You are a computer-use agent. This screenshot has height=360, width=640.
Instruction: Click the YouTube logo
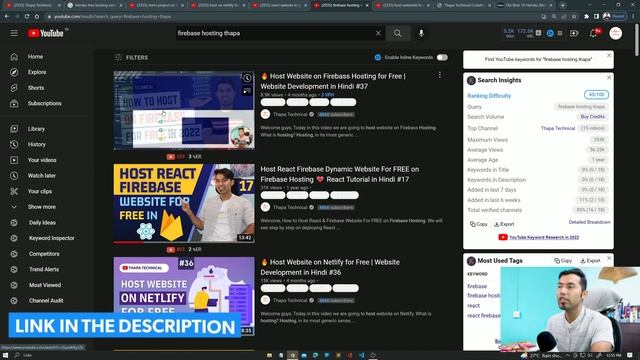46,33
